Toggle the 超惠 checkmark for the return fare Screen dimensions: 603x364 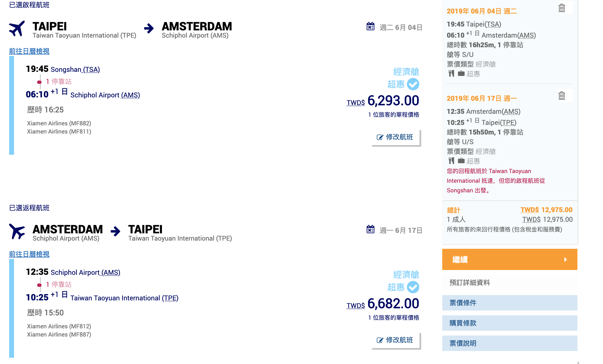point(413,287)
